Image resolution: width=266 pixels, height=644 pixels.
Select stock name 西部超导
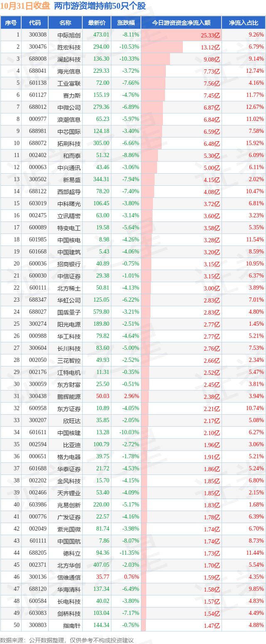coord(69,192)
